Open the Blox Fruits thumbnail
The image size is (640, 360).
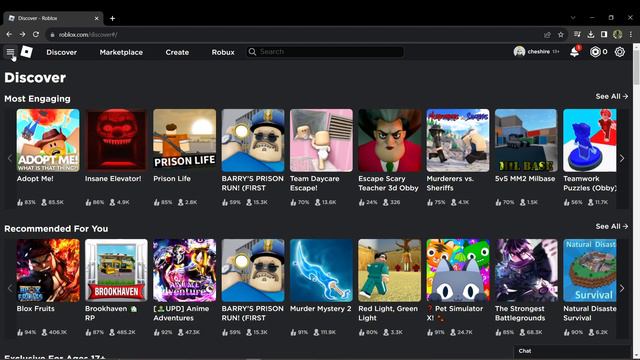[x=48, y=270]
